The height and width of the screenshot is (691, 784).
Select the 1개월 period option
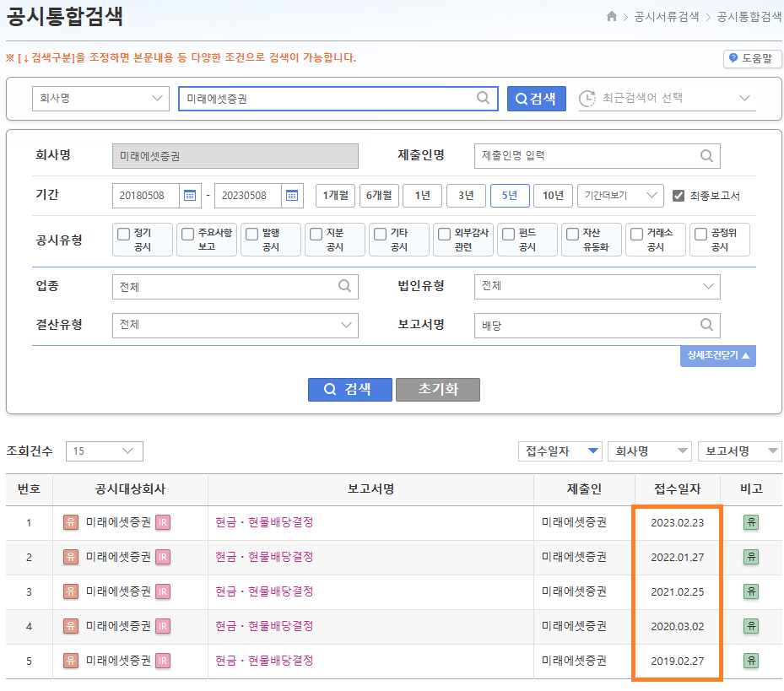pos(335,196)
